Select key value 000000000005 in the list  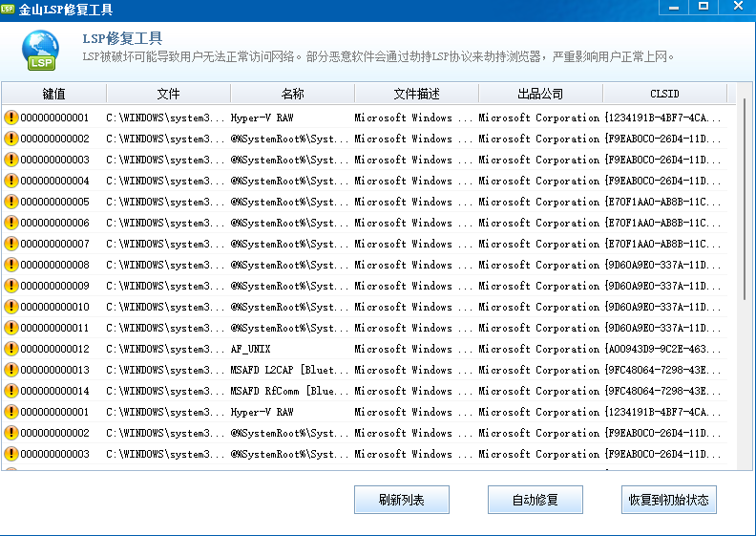54,202
